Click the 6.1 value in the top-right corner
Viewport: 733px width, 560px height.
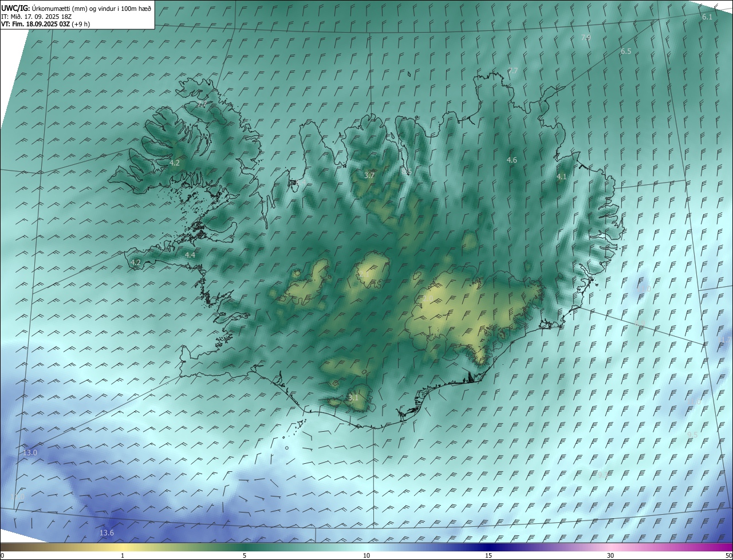(707, 17)
